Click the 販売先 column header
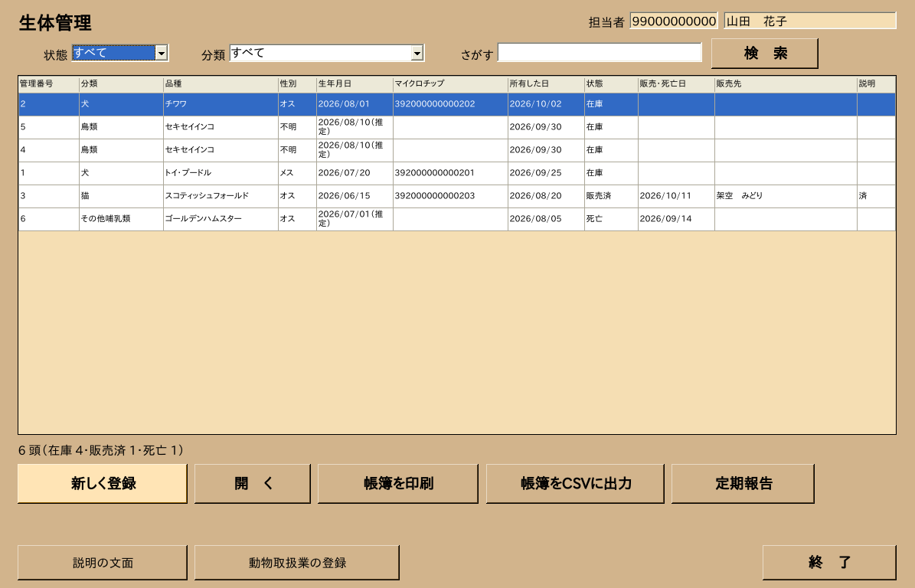Screen dimensions: 915x588 click(x=786, y=84)
